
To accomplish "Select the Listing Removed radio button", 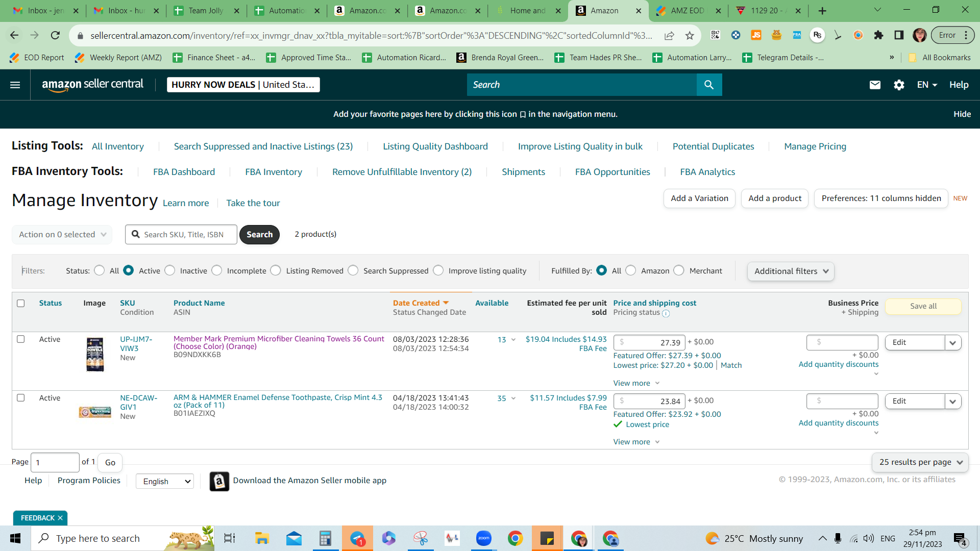I will point(276,270).
